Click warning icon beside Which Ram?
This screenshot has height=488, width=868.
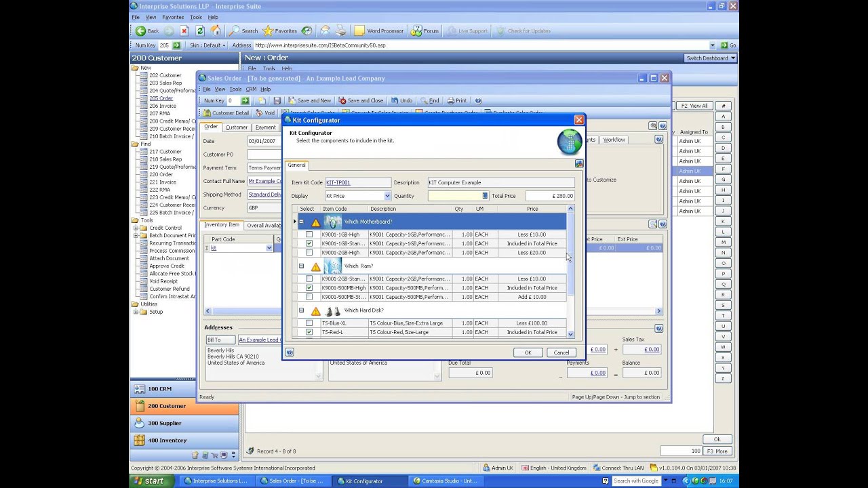click(315, 266)
